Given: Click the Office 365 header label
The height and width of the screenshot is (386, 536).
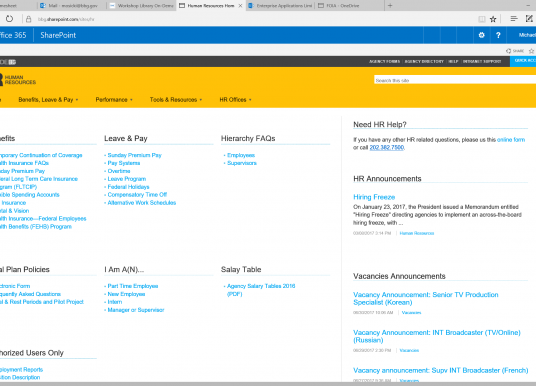Looking at the screenshot, I should [x=13, y=35].
